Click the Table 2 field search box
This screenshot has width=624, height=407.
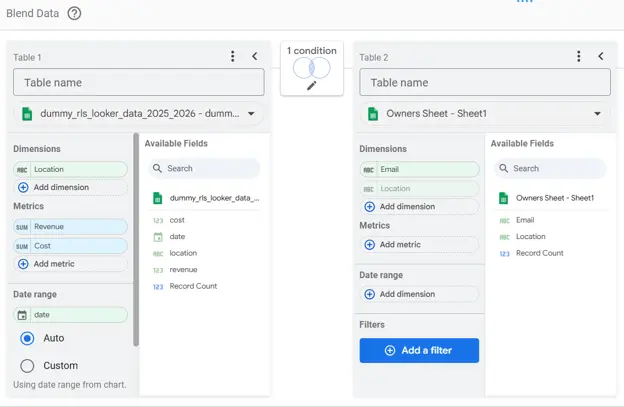point(548,169)
